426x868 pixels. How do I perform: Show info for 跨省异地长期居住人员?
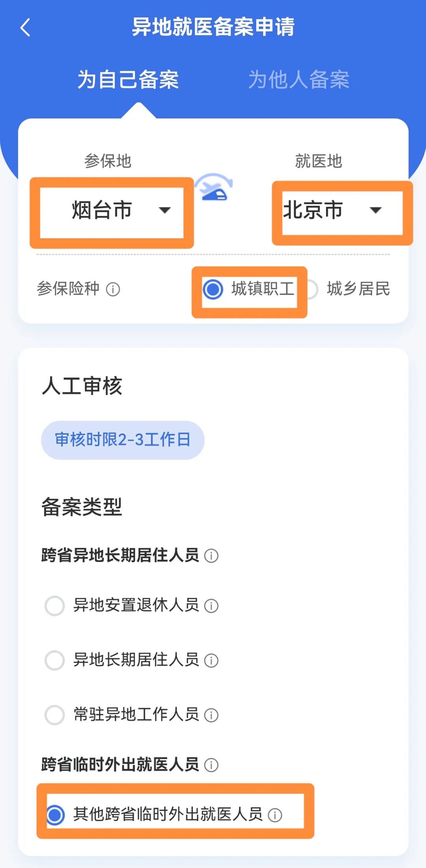point(211,556)
